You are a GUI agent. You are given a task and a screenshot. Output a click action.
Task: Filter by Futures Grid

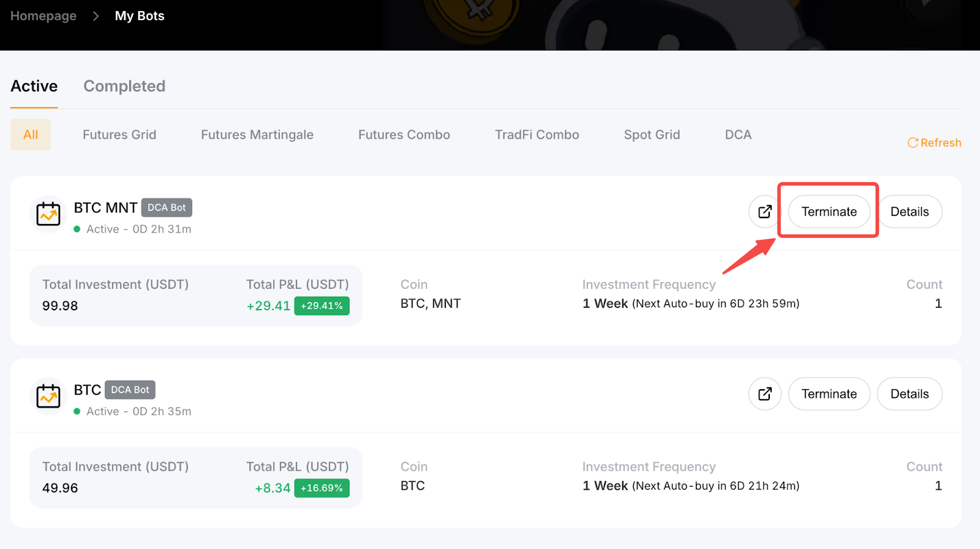119,135
